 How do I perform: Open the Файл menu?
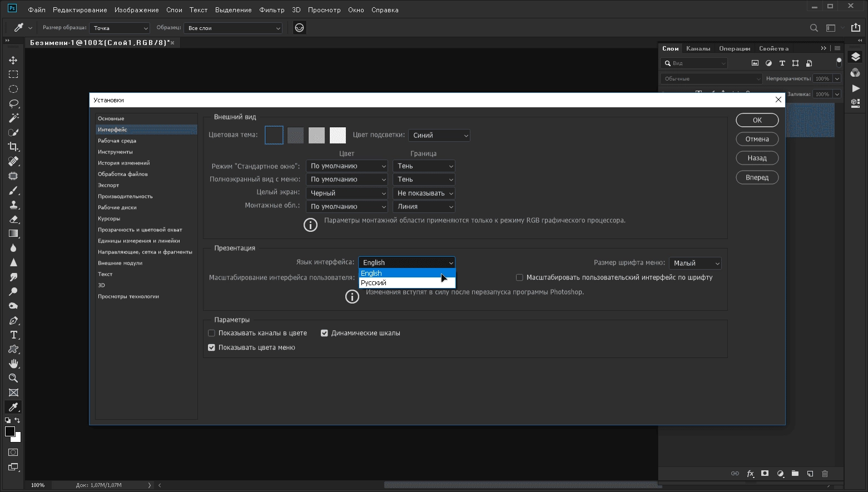point(37,10)
